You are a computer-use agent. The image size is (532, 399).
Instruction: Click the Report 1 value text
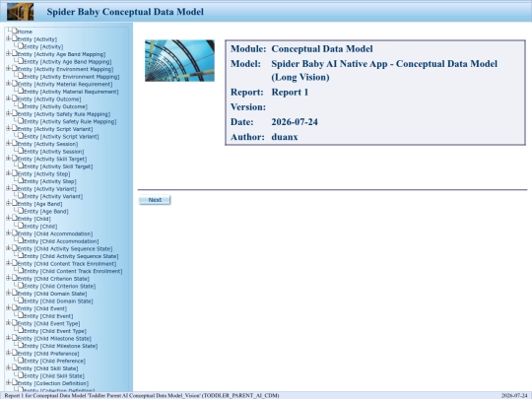click(x=290, y=92)
